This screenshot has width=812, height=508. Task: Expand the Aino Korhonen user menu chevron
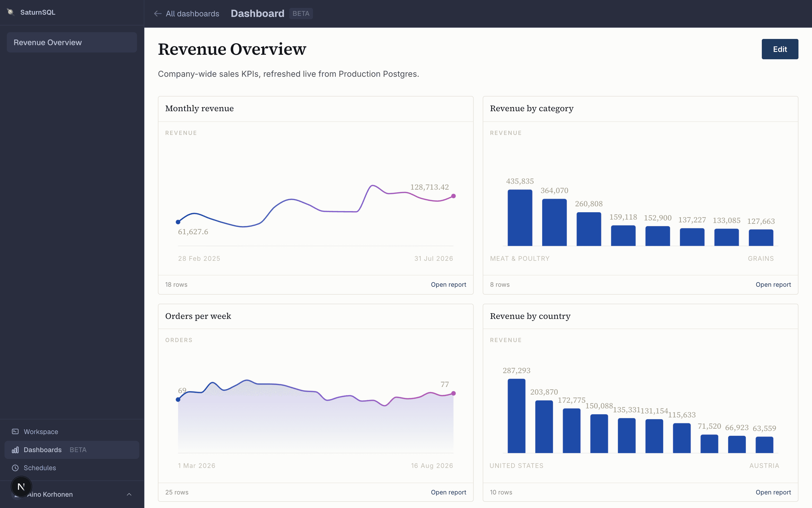[x=129, y=494]
